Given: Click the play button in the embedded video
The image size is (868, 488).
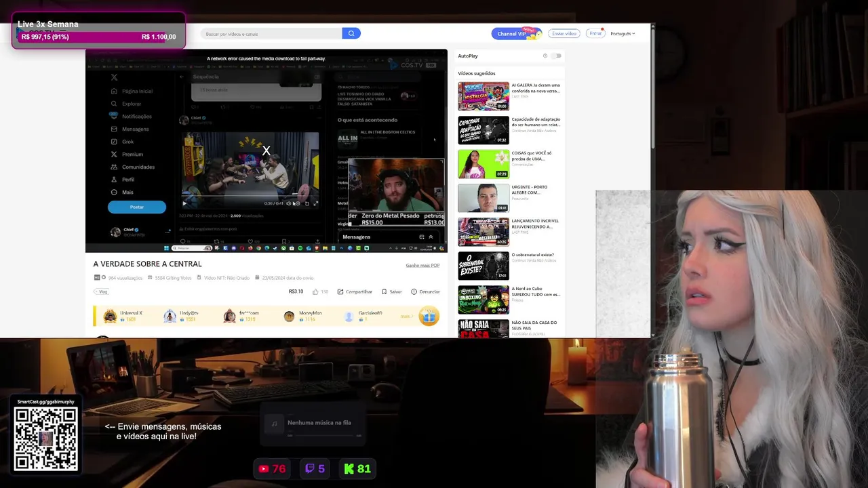Looking at the screenshot, I should [x=184, y=203].
